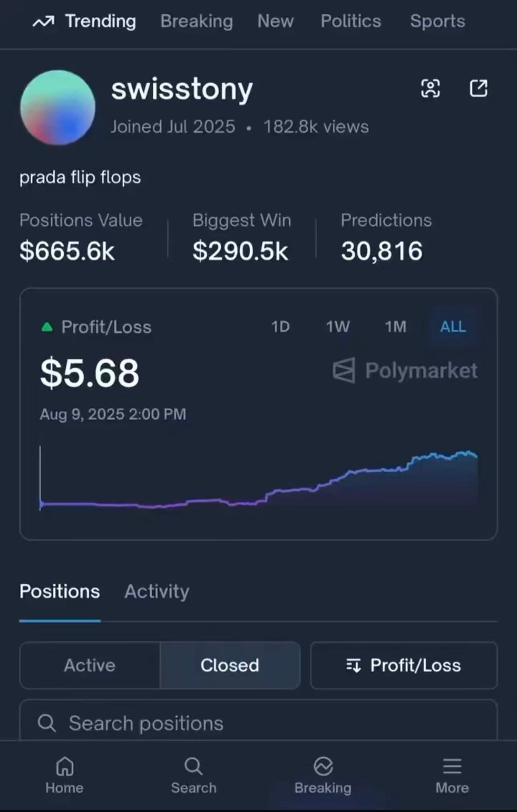This screenshot has width=517, height=812.
Task: Show Active positions
Action: coord(90,665)
